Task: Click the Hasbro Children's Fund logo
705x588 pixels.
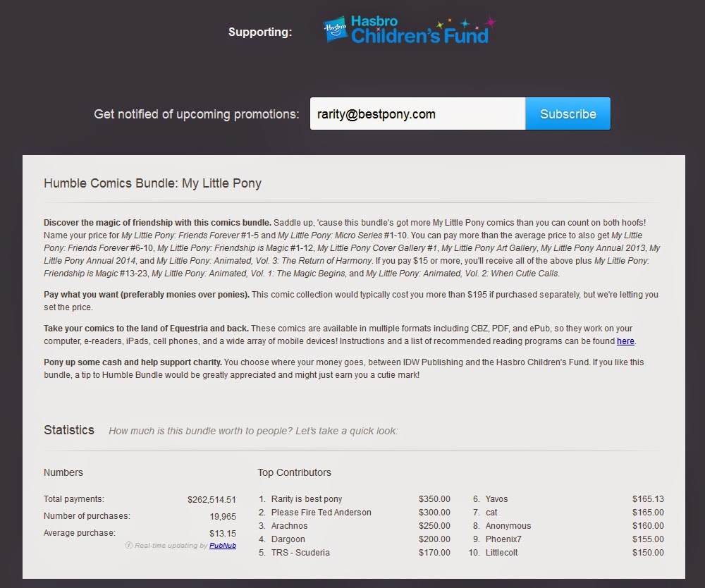Action: pyautogui.click(x=410, y=30)
